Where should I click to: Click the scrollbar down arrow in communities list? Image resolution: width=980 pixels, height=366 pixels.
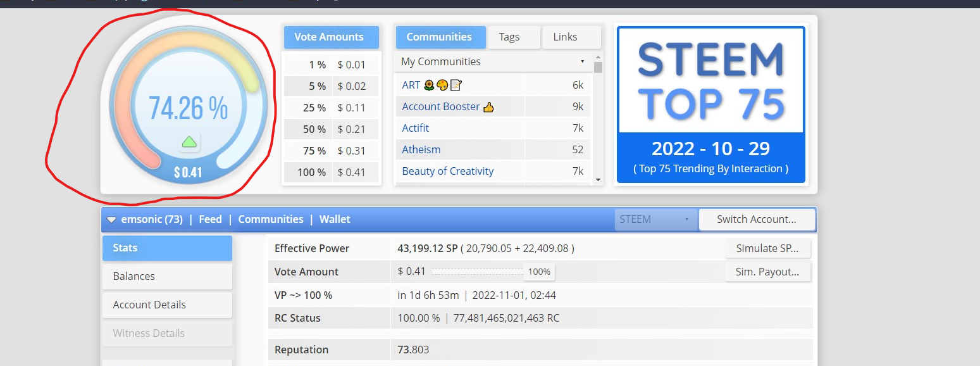tap(598, 180)
